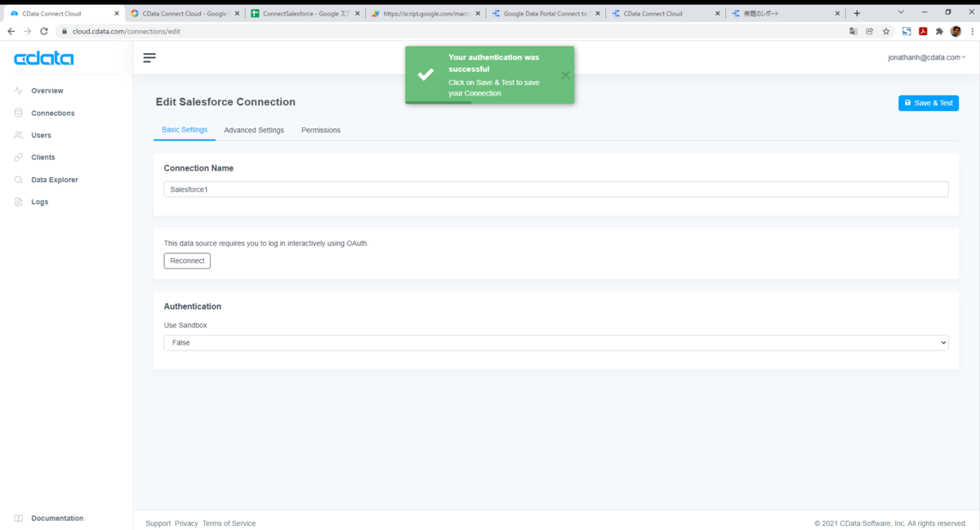Click the site lock icon

pos(64,31)
